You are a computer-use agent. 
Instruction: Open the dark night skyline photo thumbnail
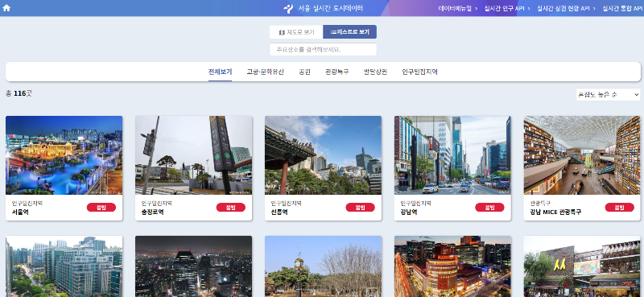coord(193,266)
